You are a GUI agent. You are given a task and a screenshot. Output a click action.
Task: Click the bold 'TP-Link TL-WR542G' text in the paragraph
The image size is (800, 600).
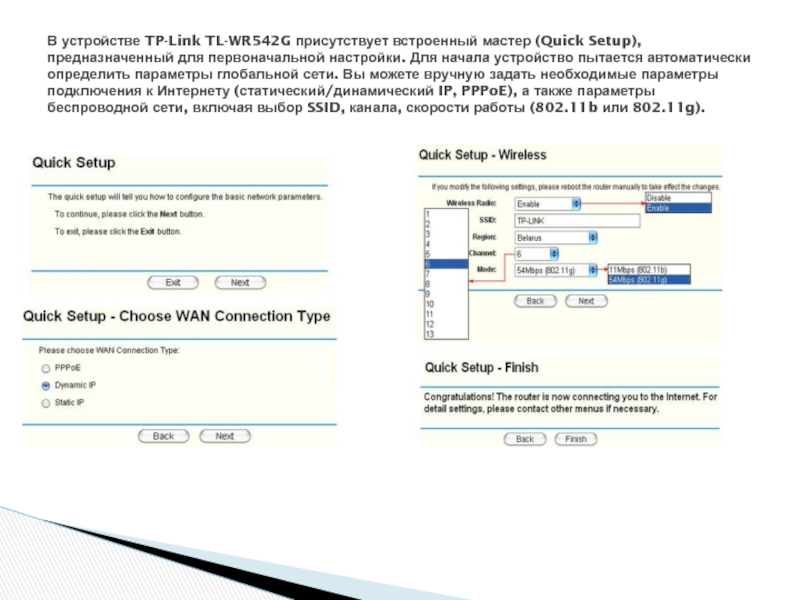[218, 40]
